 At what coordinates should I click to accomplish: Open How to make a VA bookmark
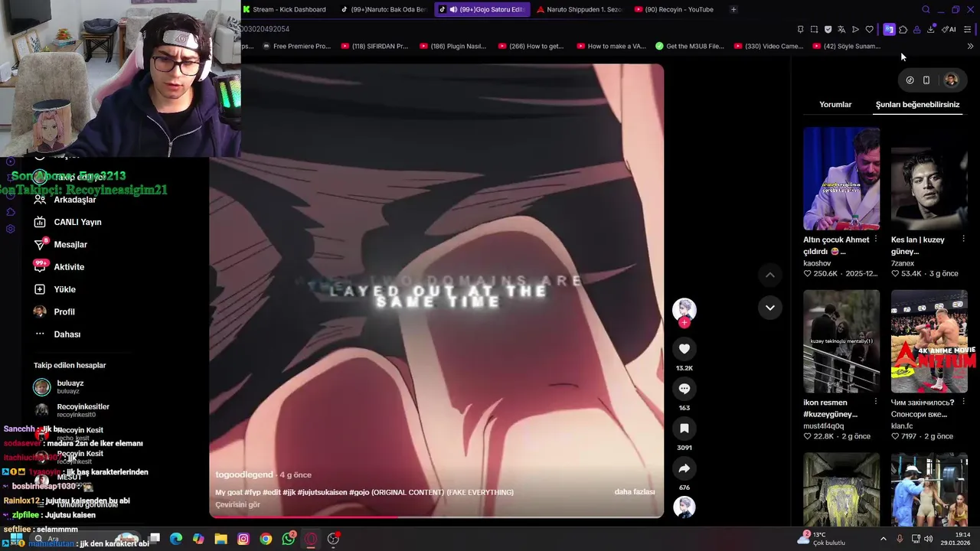coord(610,46)
